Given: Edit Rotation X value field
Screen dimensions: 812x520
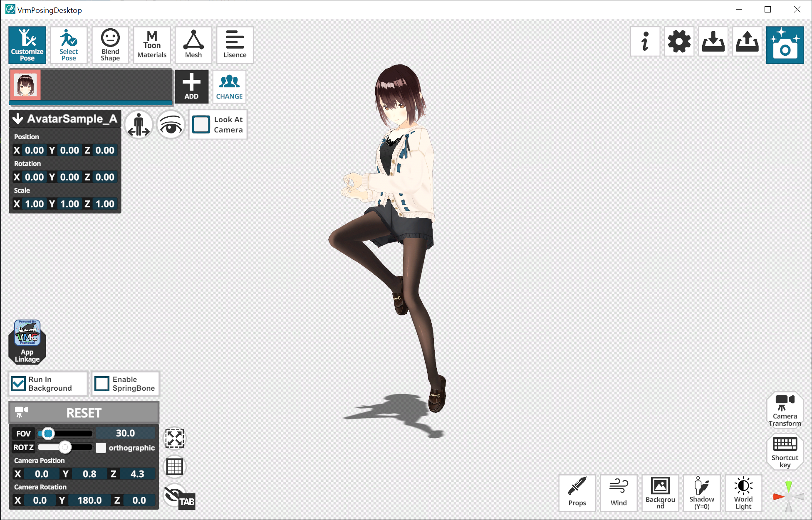Looking at the screenshot, I should [x=34, y=177].
